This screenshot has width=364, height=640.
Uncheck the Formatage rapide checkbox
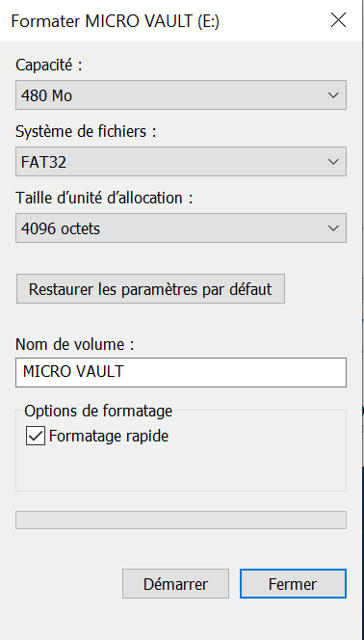pyautogui.click(x=36, y=437)
